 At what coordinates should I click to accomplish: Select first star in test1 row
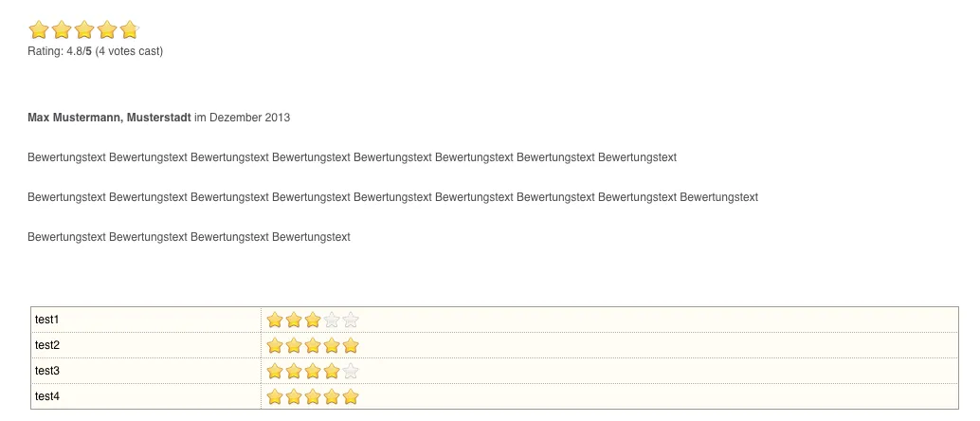coord(274,320)
